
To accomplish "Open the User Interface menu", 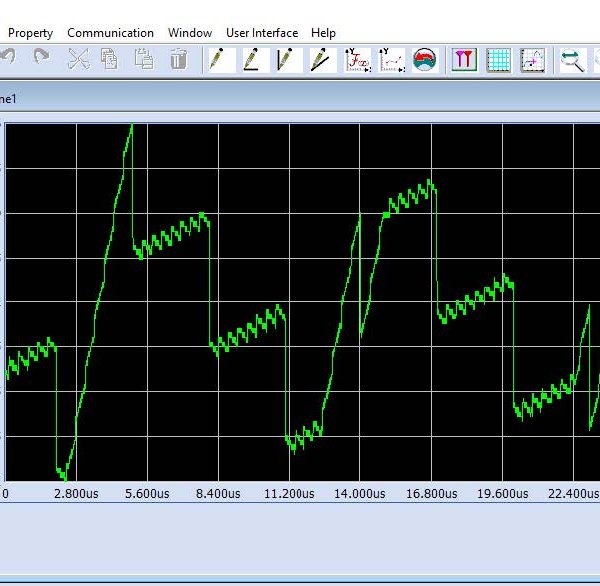I will (261, 33).
